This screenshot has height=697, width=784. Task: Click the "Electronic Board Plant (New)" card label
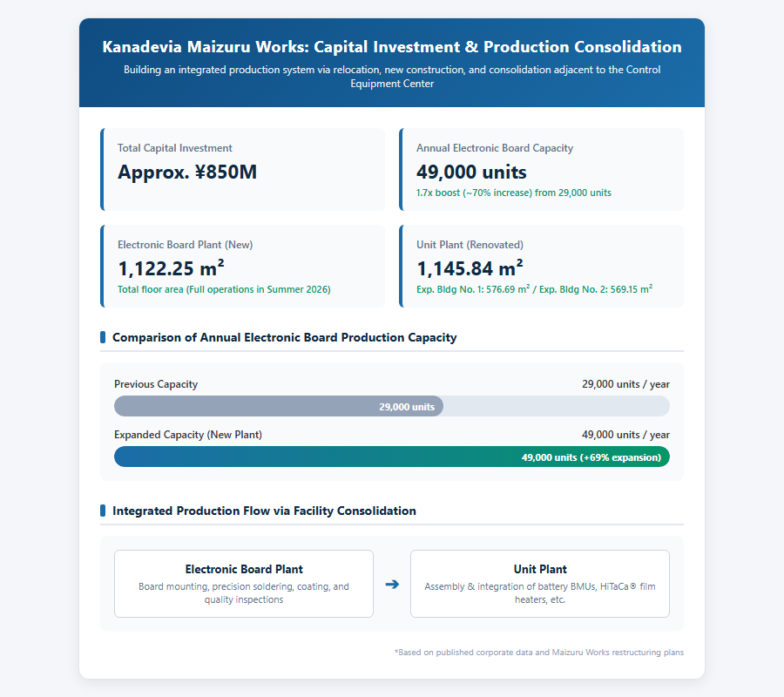tap(185, 245)
